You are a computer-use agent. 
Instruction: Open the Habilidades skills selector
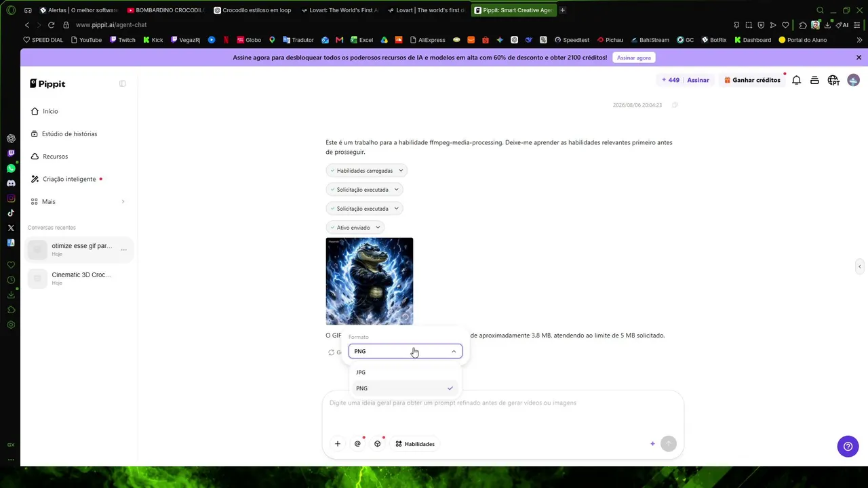415,444
